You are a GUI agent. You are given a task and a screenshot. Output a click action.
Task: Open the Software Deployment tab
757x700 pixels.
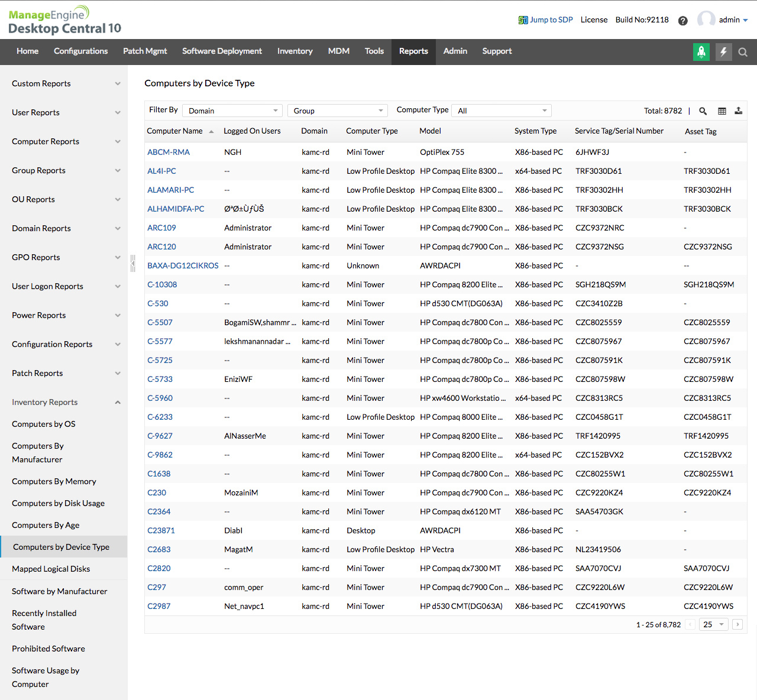coord(222,51)
